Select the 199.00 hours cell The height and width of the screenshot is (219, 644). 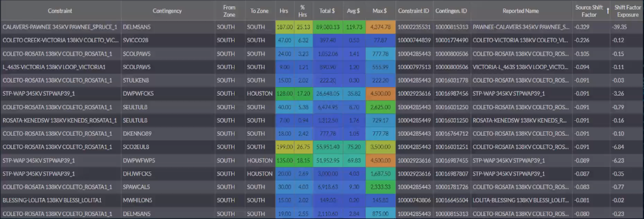pyautogui.click(x=285, y=147)
